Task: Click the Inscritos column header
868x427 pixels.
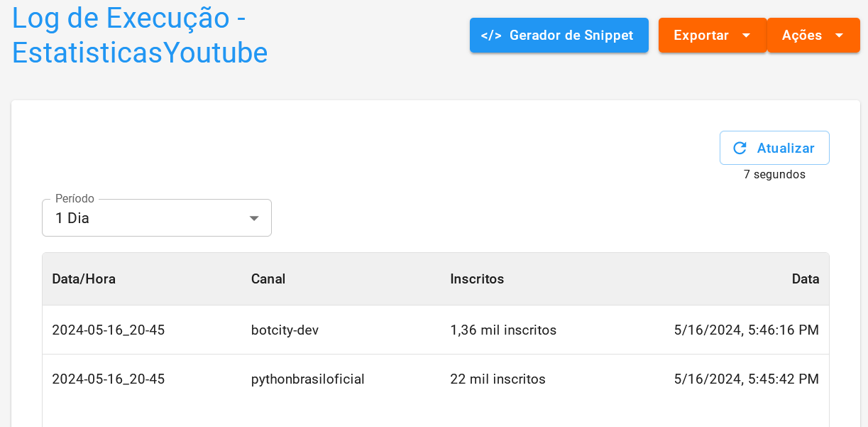Action: [477, 279]
